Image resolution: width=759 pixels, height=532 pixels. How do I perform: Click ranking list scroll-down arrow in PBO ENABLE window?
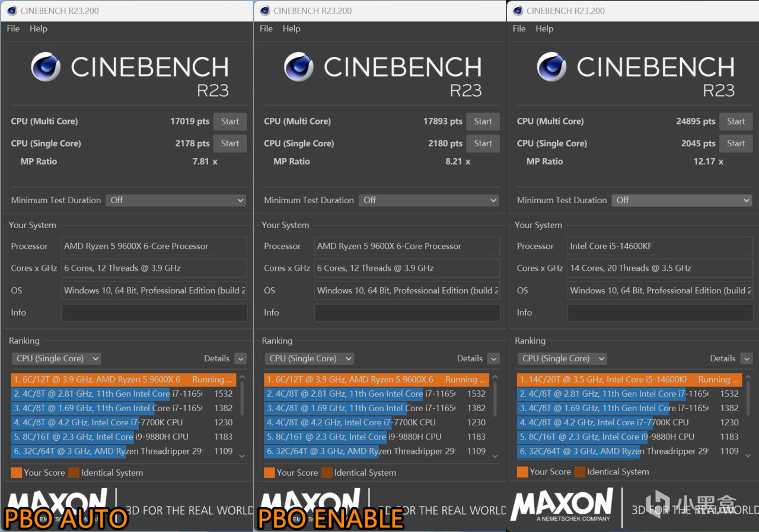click(x=495, y=456)
